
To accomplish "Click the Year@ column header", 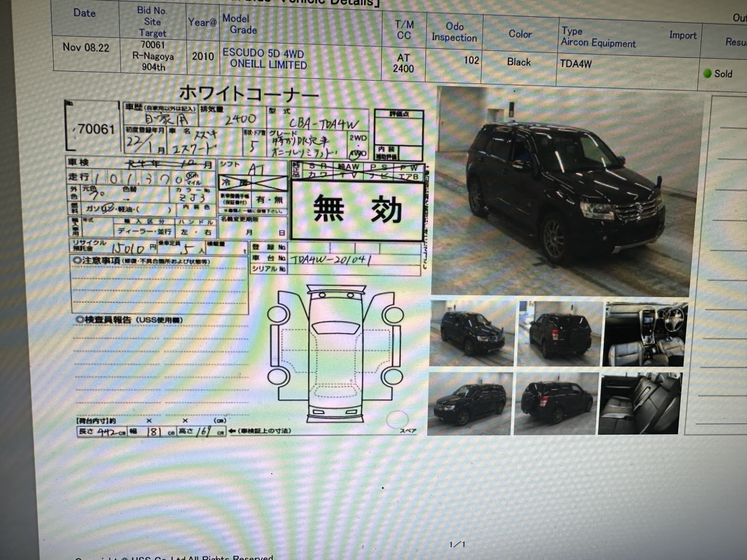I will pos(202,23).
